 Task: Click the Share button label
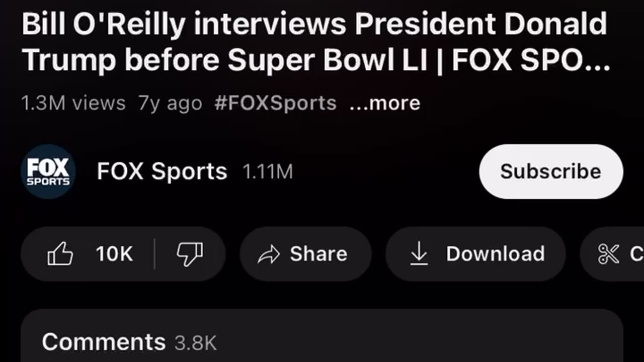[318, 254]
